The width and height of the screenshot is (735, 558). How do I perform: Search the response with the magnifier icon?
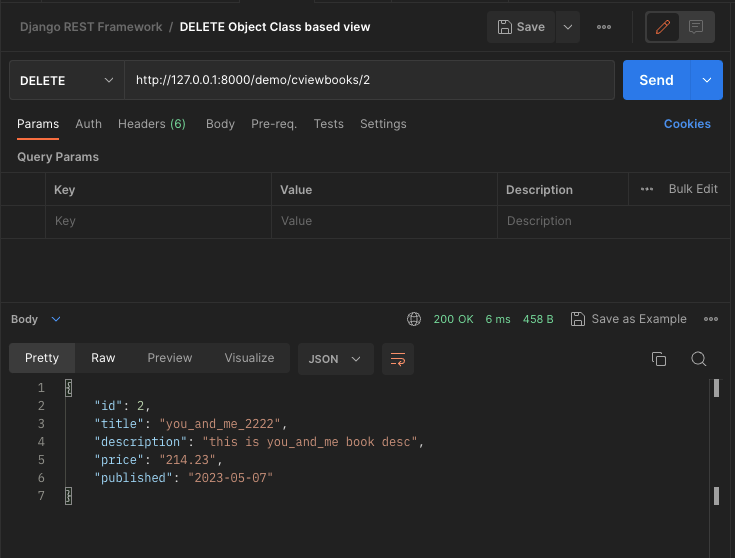[x=698, y=359]
